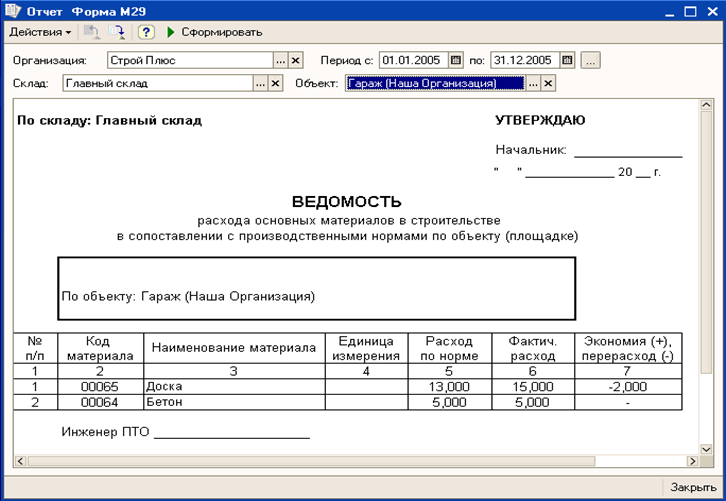
Task: Click material code 00064 cell
Action: (100, 402)
